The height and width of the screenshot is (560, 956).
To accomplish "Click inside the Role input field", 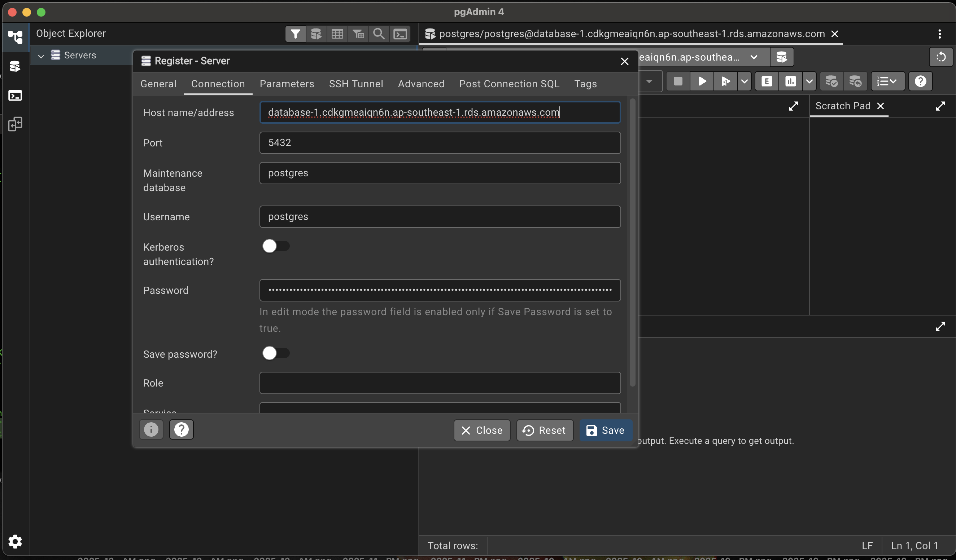I will coord(439,383).
